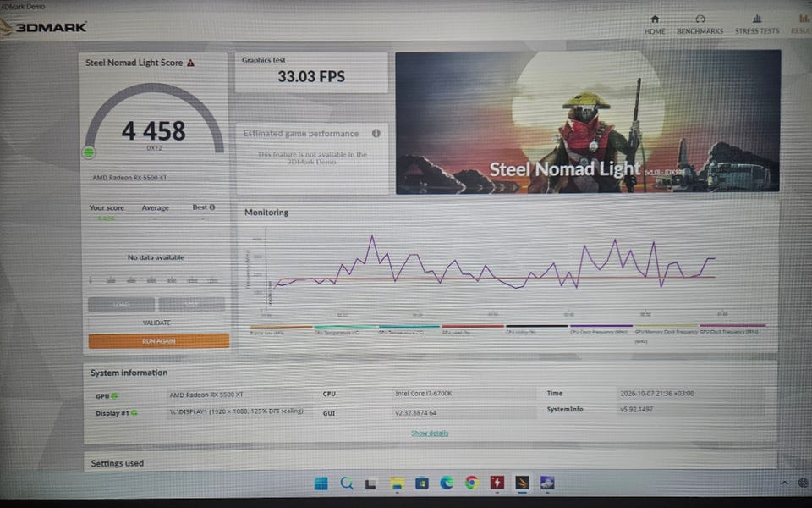
Task: Switch to the 3DMark taskbar icon
Action: pyautogui.click(x=522, y=483)
